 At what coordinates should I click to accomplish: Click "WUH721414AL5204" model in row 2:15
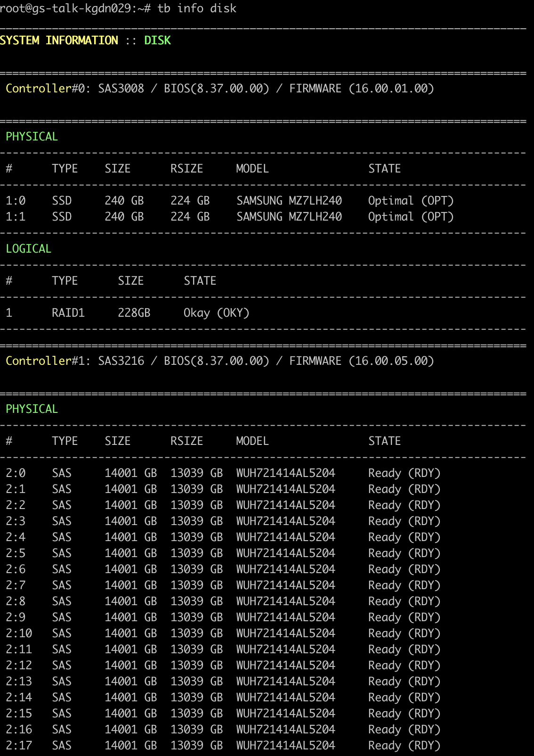click(x=286, y=714)
